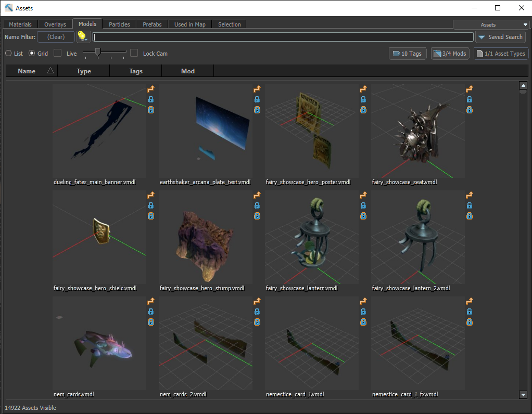Click orange arrow icon right of dueling_fates_main_banner thumbnail

151,89
